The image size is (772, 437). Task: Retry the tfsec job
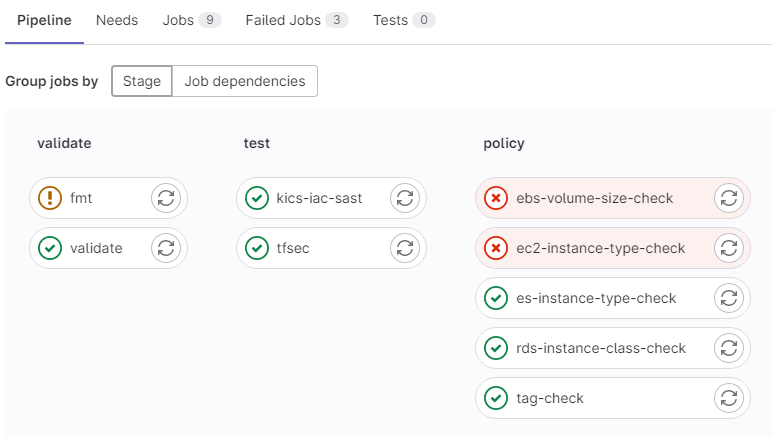click(x=405, y=248)
